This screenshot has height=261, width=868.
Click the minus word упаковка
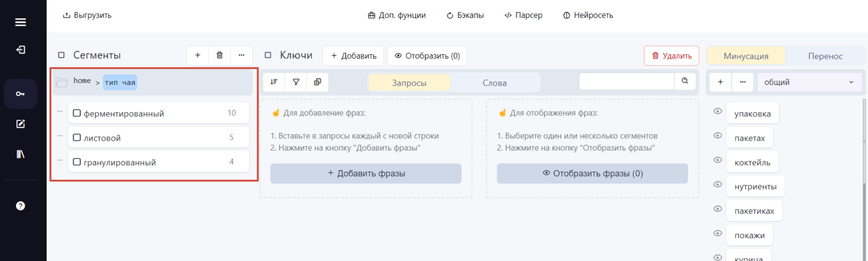pyautogui.click(x=753, y=113)
